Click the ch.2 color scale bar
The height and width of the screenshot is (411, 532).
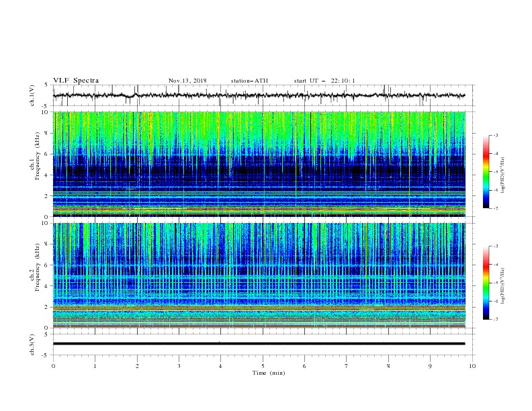pos(486,283)
